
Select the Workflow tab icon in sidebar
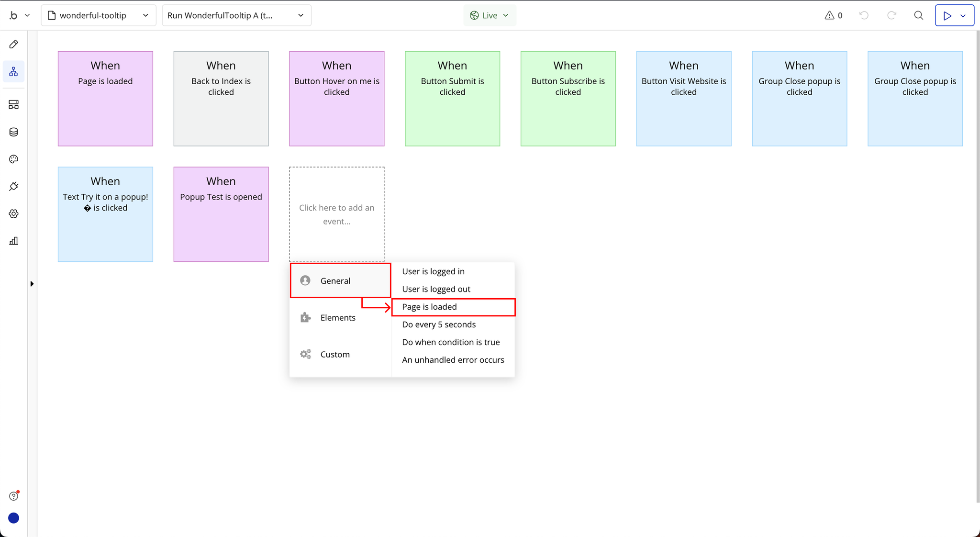click(x=13, y=72)
